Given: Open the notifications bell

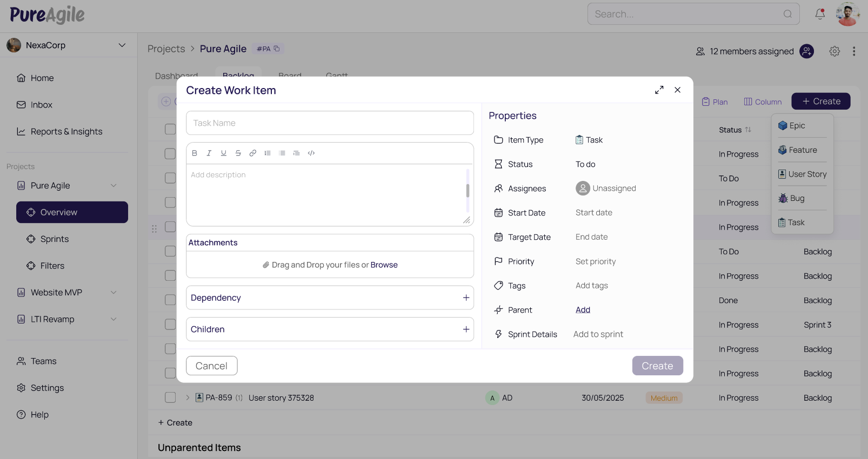Looking at the screenshot, I should click(x=820, y=14).
